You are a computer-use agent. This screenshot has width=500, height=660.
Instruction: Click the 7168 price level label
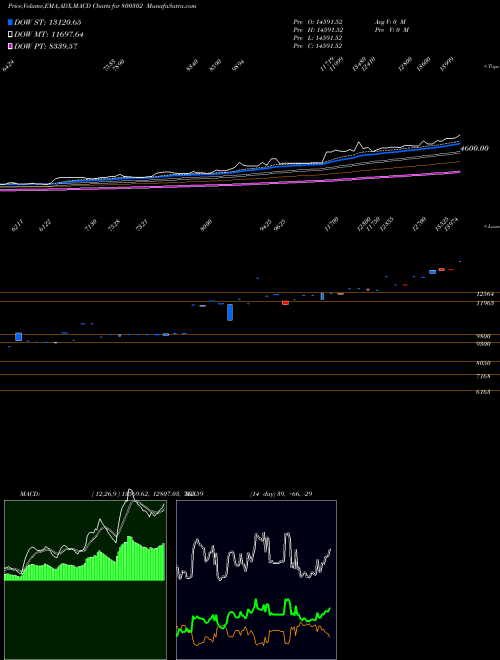[483, 376]
